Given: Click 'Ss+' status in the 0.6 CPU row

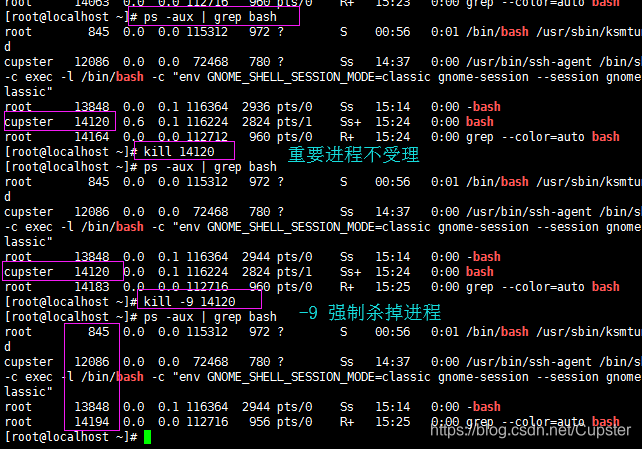Looking at the screenshot, I should pos(350,122).
